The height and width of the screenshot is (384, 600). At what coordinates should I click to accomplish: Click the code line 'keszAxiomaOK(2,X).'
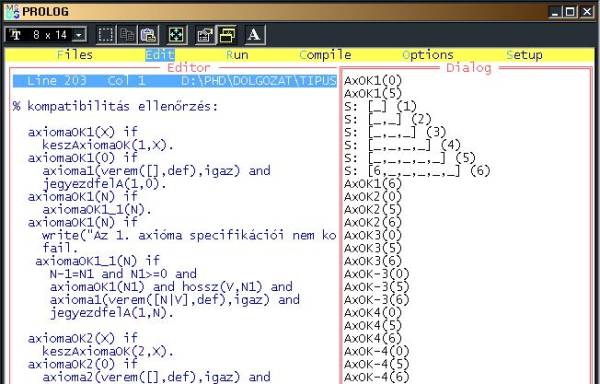pyautogui.click(x=108, y=351)
